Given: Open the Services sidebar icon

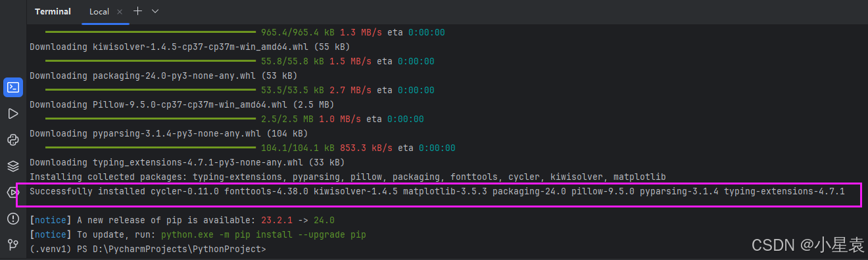Looking at the screenshot, I should (13, 192).
